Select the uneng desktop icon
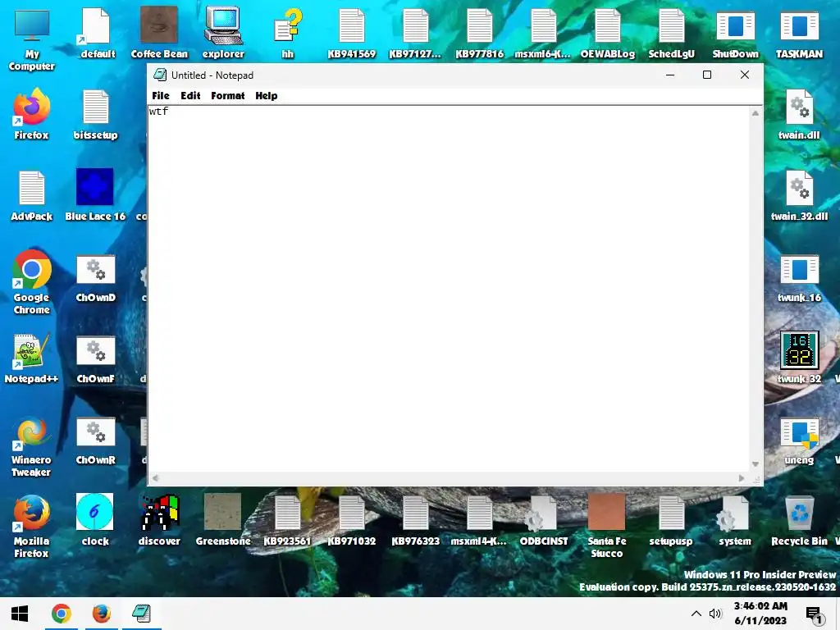 click(x=799, y=441)
